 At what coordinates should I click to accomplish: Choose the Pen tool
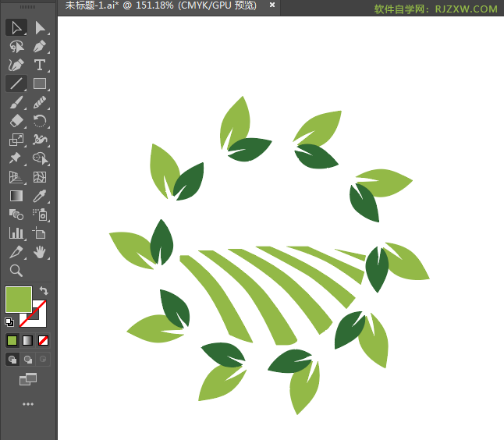pos(40,46)
